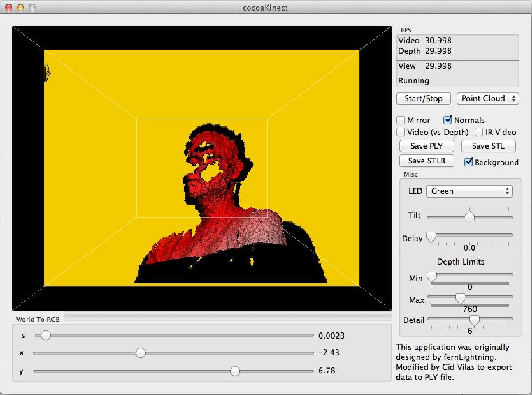Toggle the Video (vs Depth) checkbox
Viewport: 532px width, 395px height.
pos(401,132)
